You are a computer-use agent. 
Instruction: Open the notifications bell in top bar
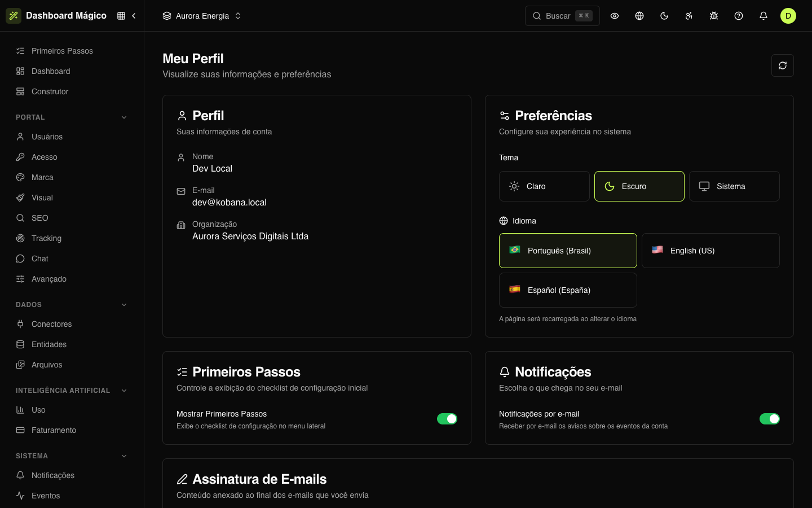(764, 16)
